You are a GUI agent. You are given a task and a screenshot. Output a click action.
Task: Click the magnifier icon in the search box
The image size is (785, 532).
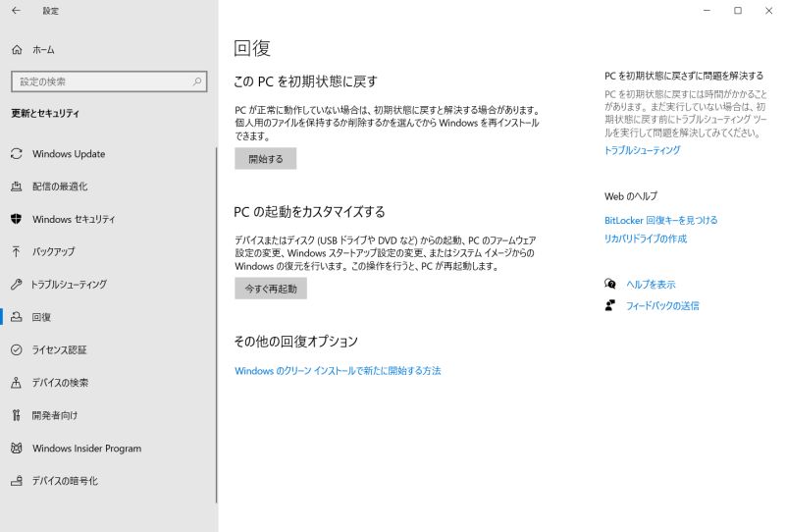tap(197, 81)
